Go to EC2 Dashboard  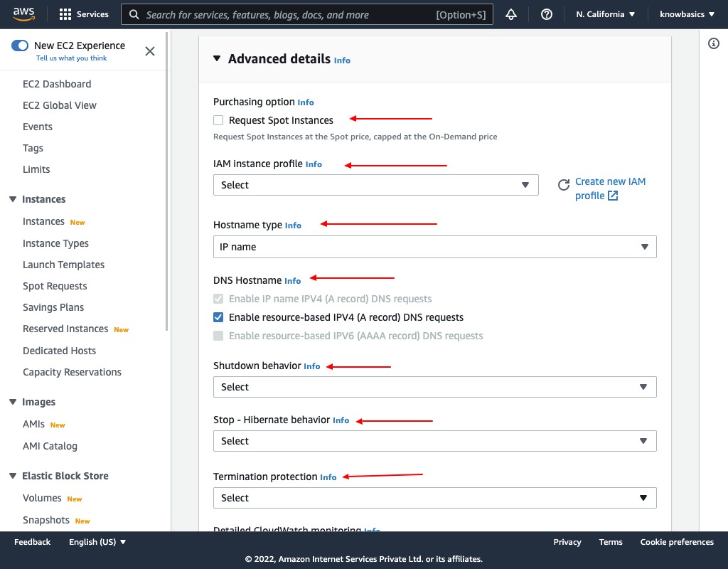[x=57, y=84]
